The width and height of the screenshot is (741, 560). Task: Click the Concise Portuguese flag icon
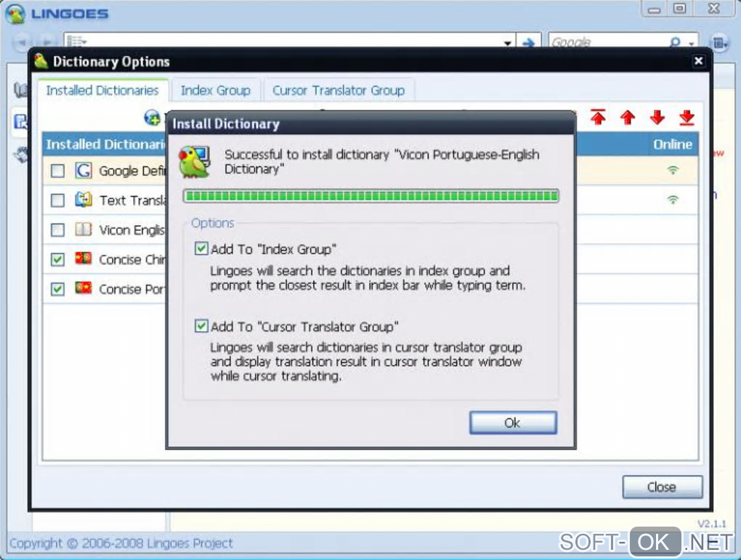pos(84,288)
